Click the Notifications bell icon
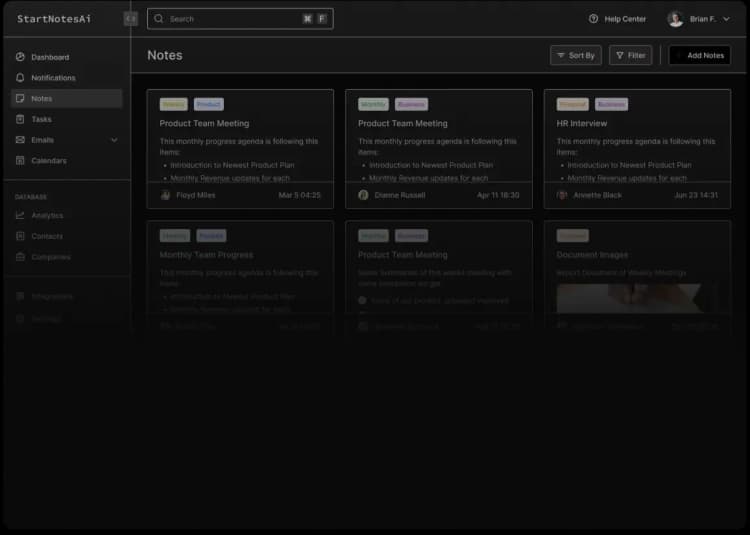Viewport: 750px width, 535px height. point(20,77)
